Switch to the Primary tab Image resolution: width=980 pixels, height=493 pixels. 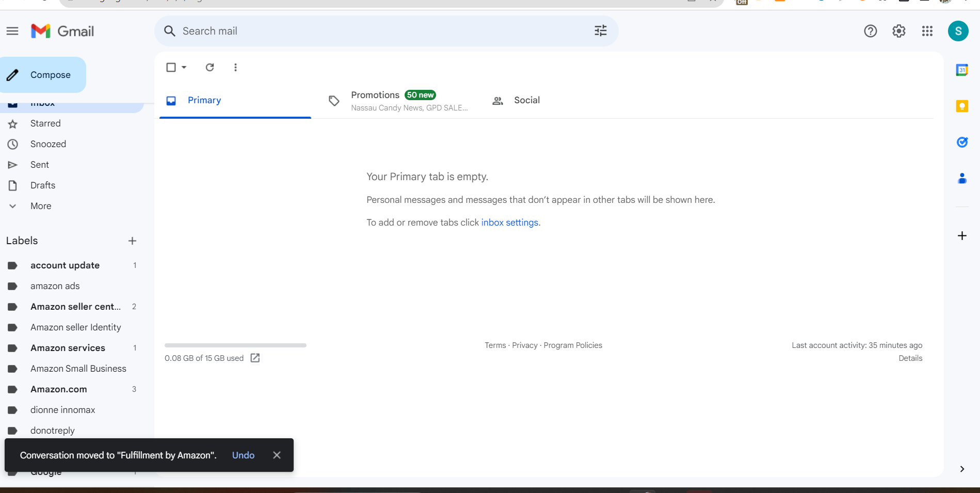[235, 100]
